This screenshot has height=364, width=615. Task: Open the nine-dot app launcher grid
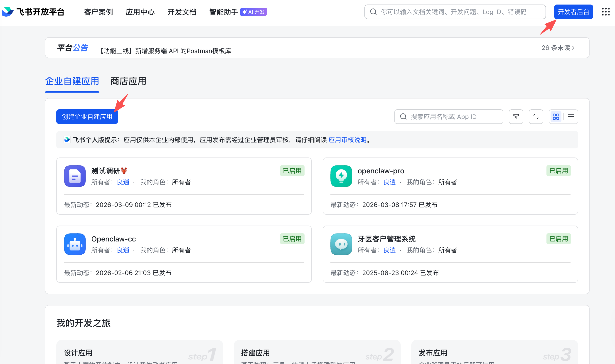(606, 12)
